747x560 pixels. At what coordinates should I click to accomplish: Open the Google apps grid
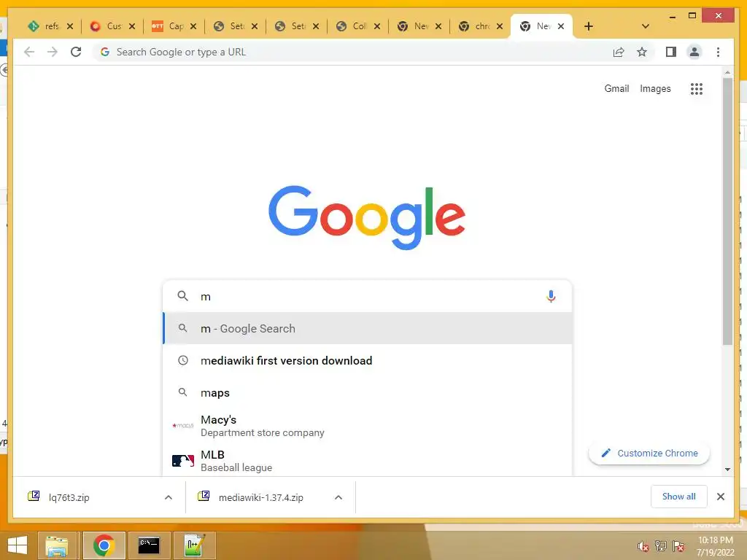point(697,88)
